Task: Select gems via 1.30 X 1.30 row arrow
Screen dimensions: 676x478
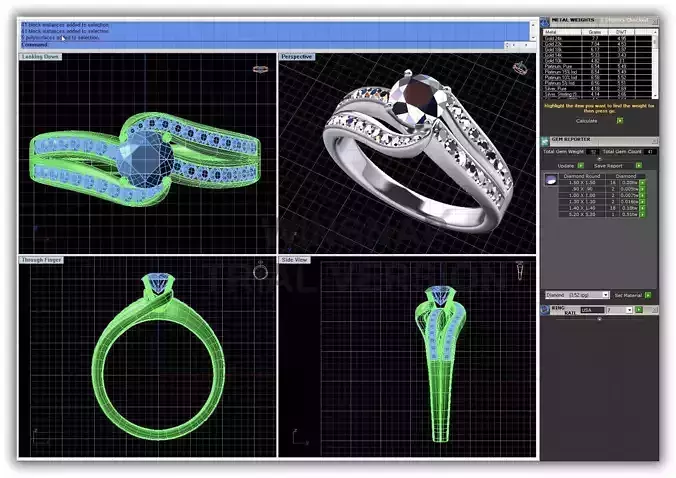Action: (642, 202)
